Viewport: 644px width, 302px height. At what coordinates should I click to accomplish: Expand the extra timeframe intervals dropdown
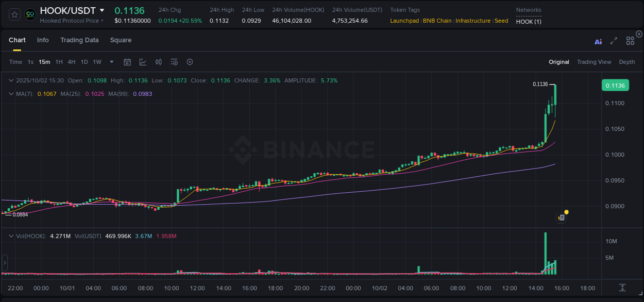pos(111,62)
